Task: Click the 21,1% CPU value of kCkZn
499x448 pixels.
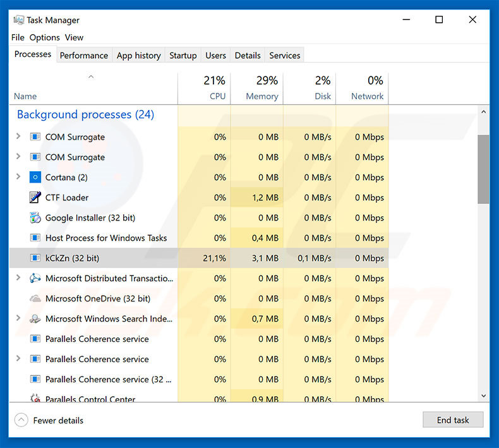Action: click(x=214, y=258)
